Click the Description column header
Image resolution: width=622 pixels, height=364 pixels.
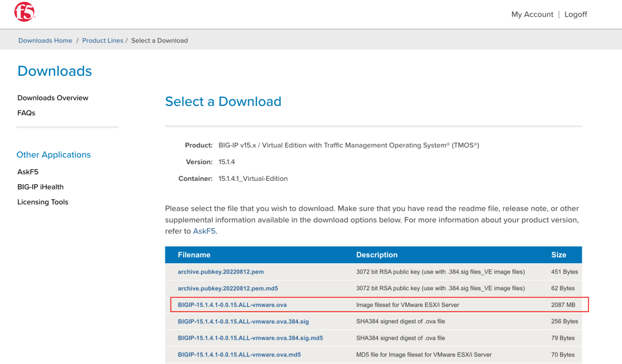pyautogui.click(x=377, y=255)
